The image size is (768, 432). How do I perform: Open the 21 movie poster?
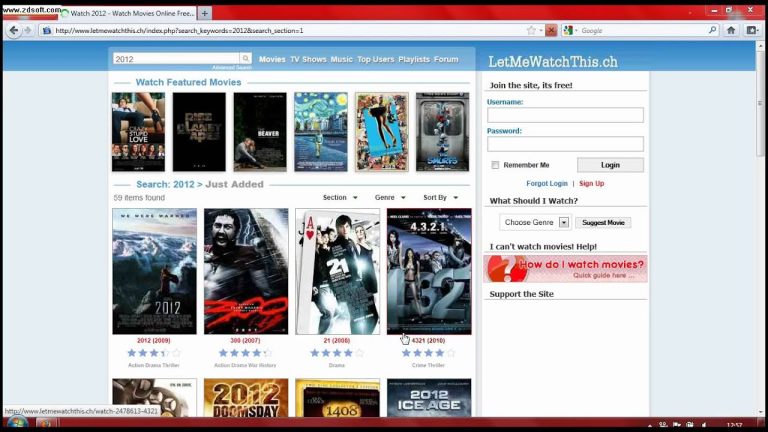coord(337,271)
